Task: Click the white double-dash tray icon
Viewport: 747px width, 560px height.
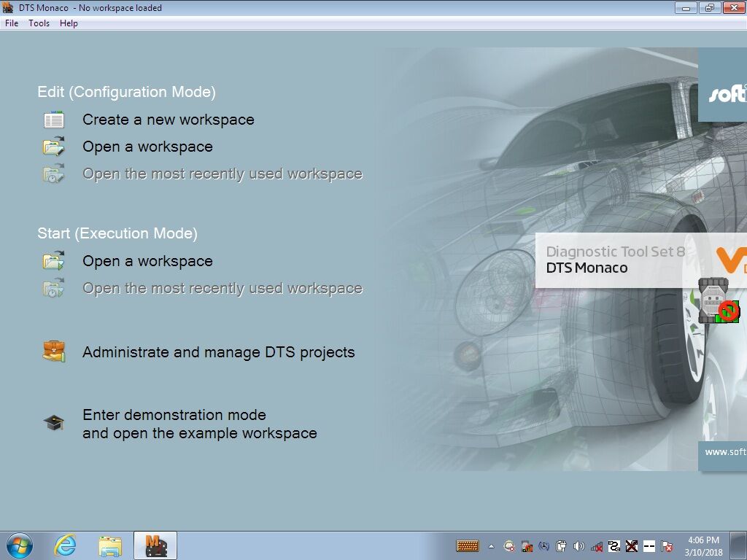Action: [x=649, y=546]
